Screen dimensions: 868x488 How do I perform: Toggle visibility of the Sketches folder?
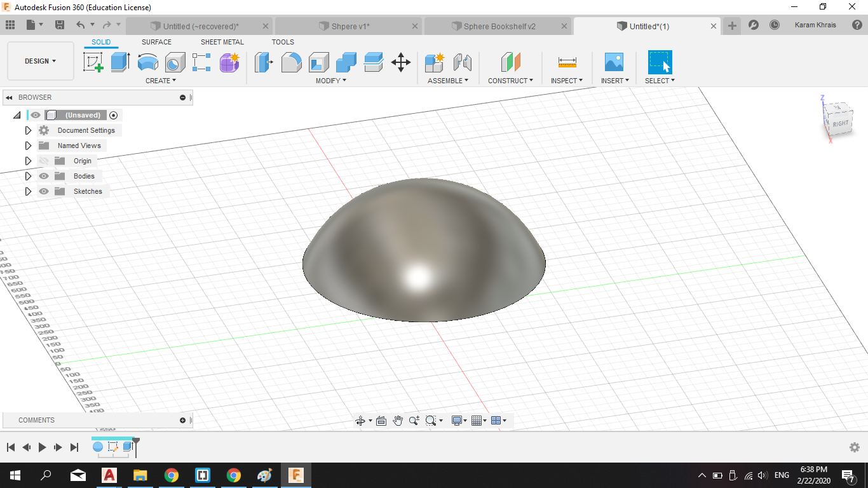pos(44,191)
